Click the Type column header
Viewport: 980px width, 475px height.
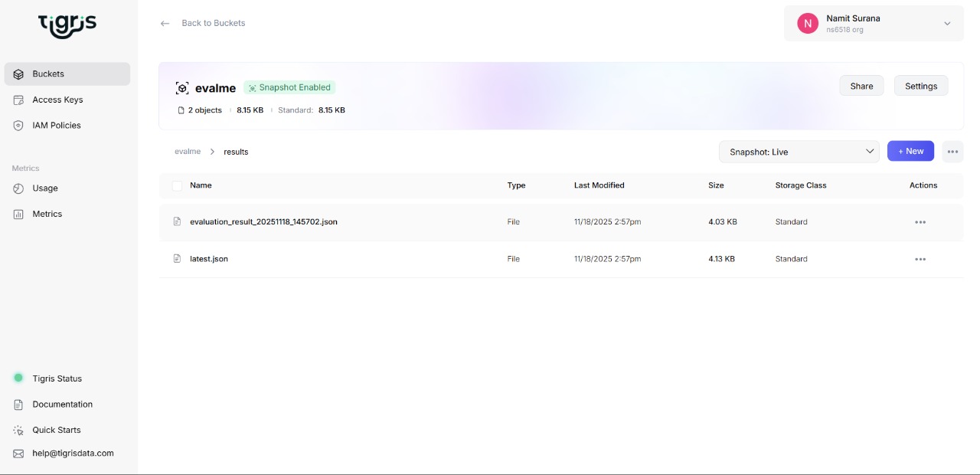[516, 185]
